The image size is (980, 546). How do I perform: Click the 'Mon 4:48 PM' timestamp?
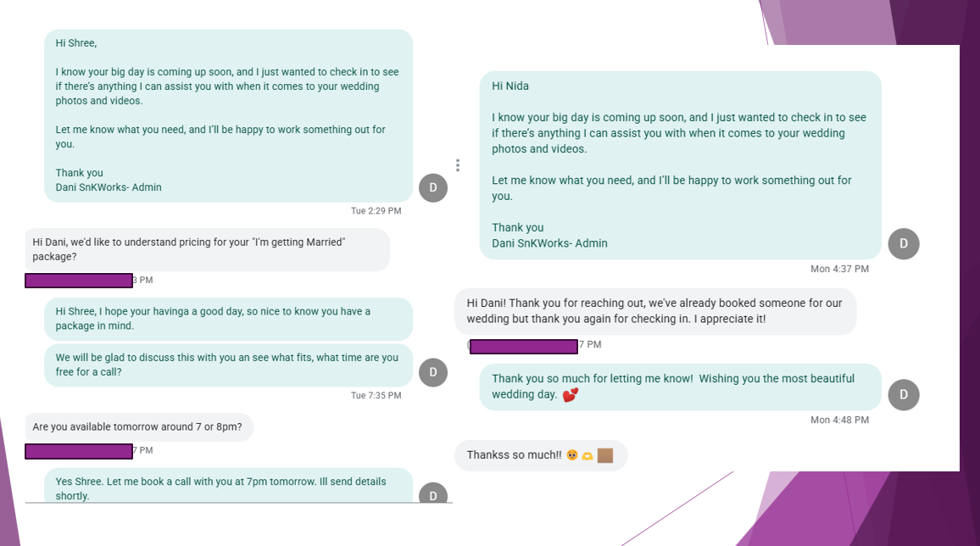pos(839,420)
